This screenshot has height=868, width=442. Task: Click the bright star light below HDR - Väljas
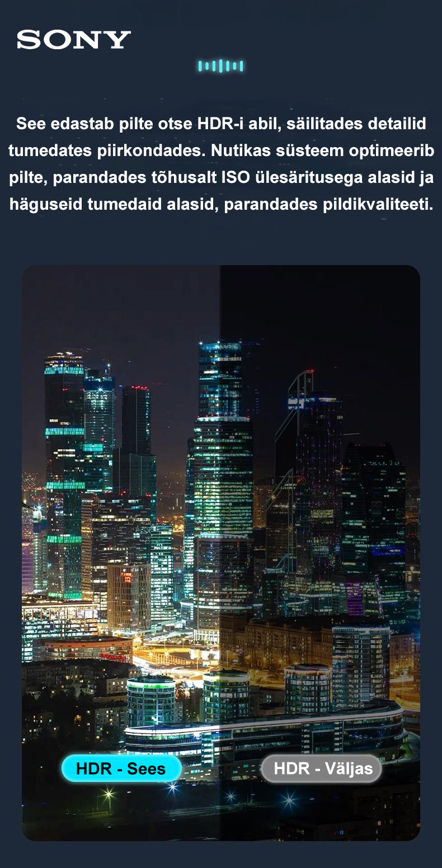point(289,800)
